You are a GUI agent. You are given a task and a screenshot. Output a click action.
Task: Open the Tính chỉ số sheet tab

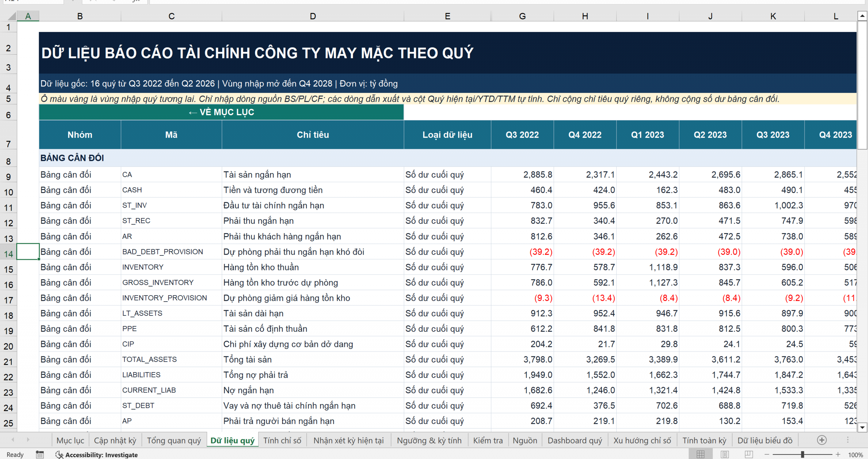tap(282, 440)
